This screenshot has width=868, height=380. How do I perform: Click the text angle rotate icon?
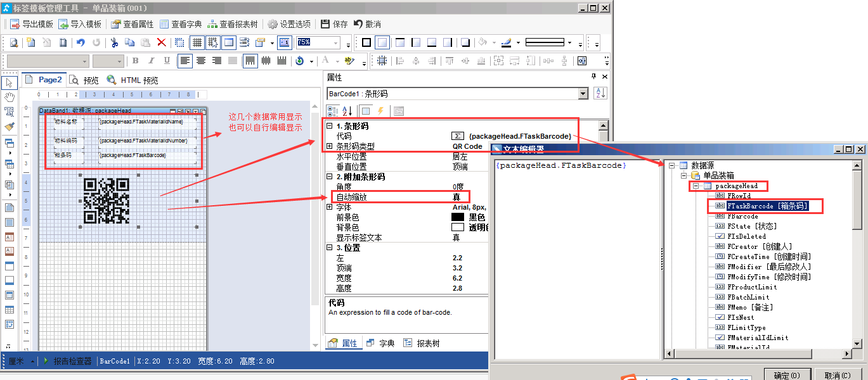[x=300, y=61]
